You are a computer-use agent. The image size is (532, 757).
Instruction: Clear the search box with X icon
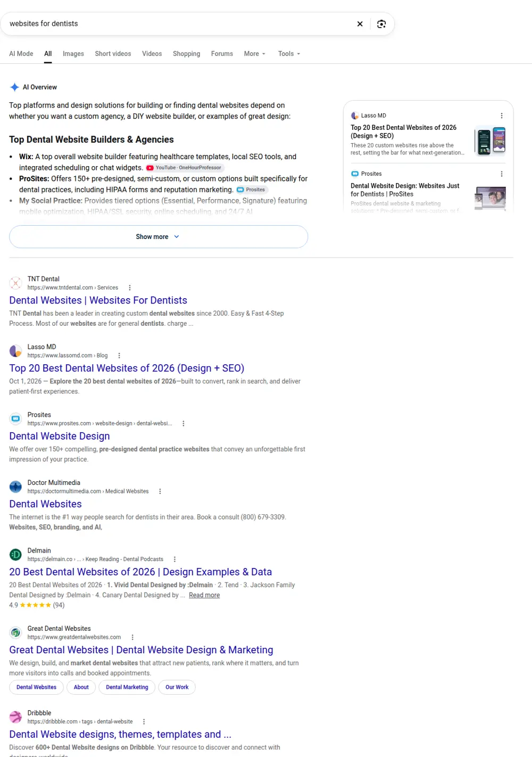tap(360, 24)
